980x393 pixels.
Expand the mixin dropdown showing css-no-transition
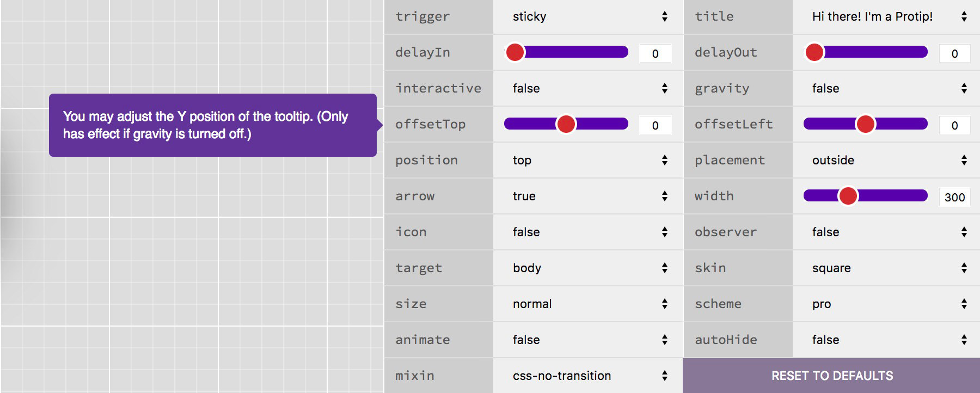(x=588, y=376)
